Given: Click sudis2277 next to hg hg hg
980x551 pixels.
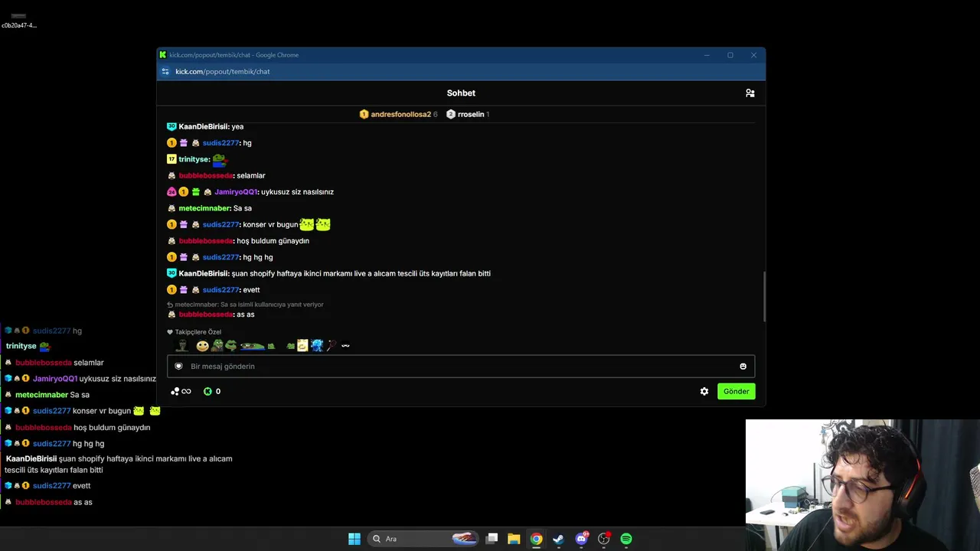Looking at the screenshot, I should click(221, 257).
